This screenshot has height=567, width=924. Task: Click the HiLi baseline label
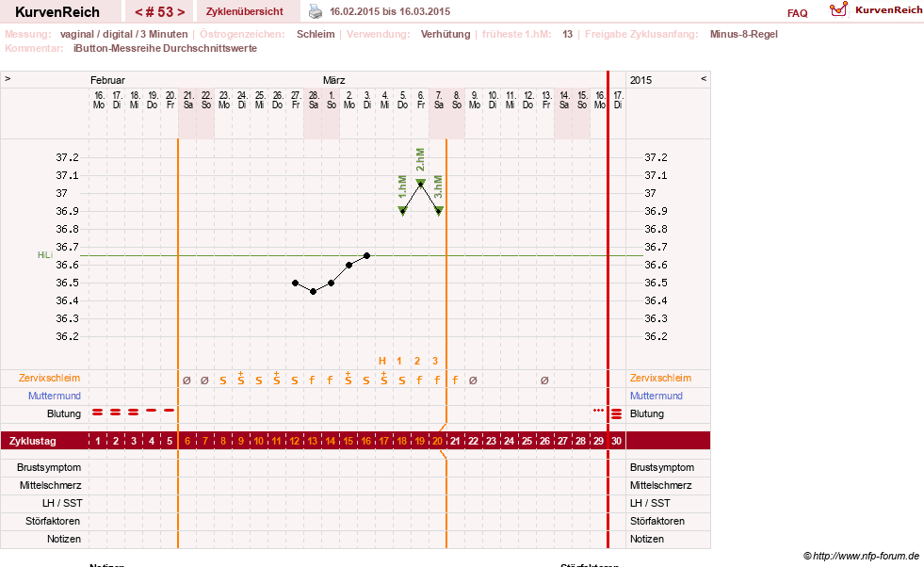tap(45, 255)
